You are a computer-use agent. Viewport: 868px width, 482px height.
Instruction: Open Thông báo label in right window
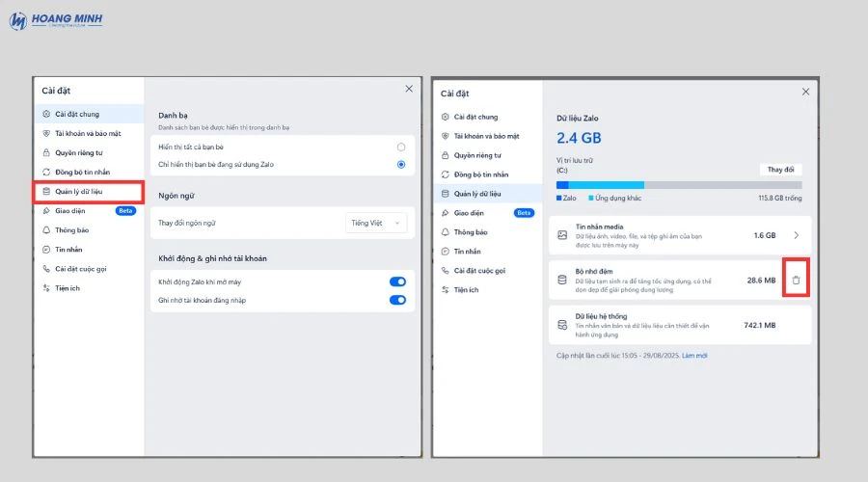click(471, 232)
